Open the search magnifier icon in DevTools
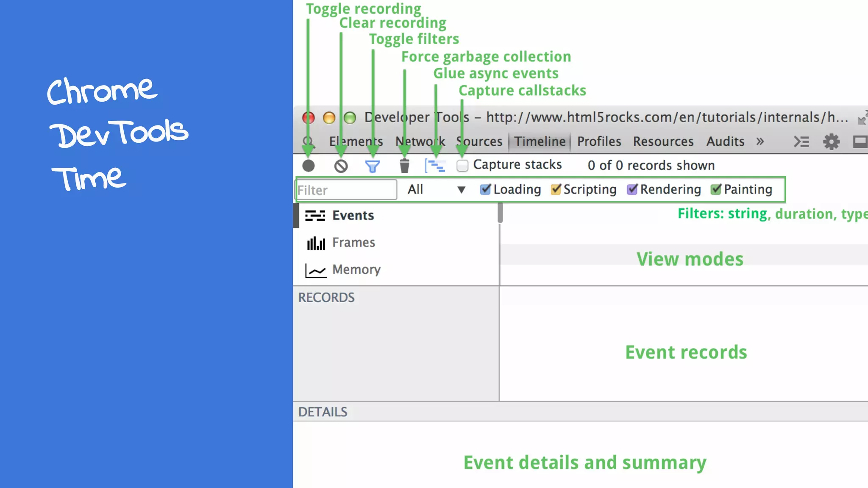868x488 pixels. [309, 141]
